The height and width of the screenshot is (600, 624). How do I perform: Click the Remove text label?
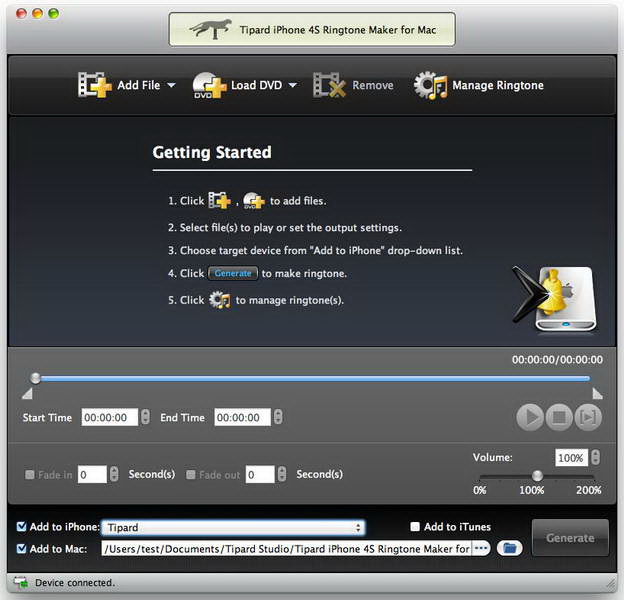coord(372,85)
